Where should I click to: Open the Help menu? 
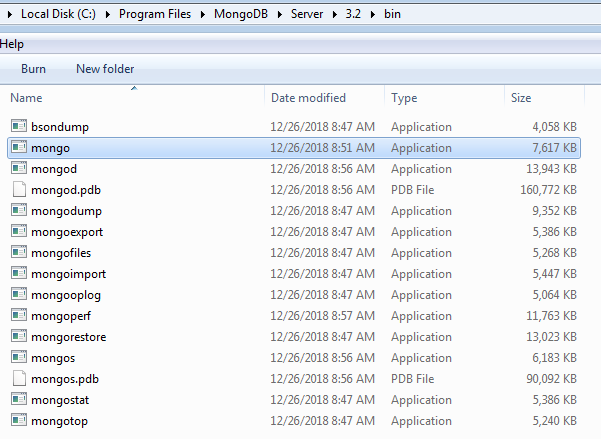point(12,44)
